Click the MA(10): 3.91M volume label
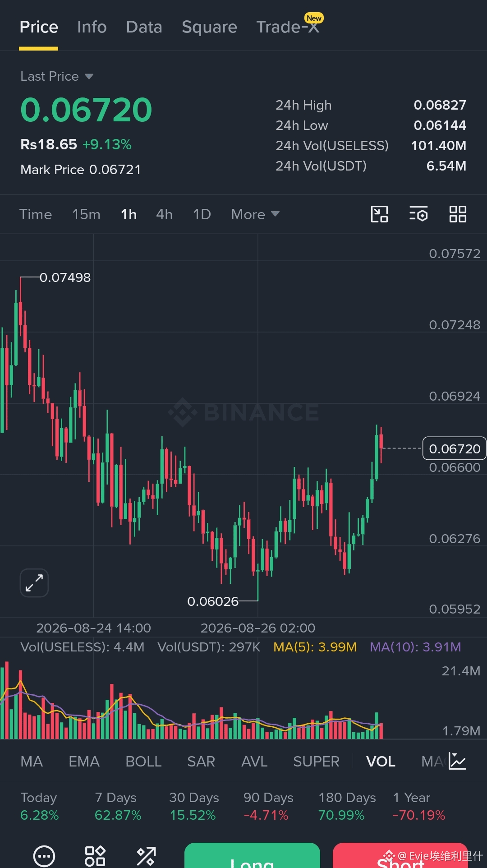 pos(415,647)
